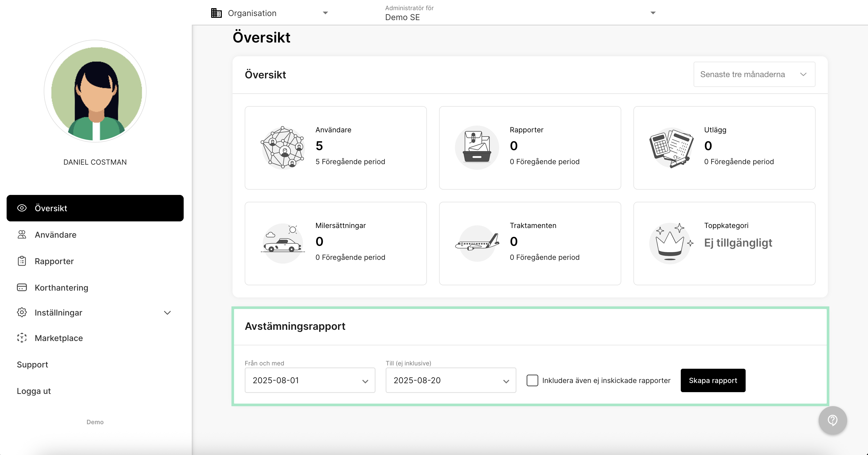
Task: Tick Inkludera även ej inskickade rapporter checkbox
Action: click(532, 380)
